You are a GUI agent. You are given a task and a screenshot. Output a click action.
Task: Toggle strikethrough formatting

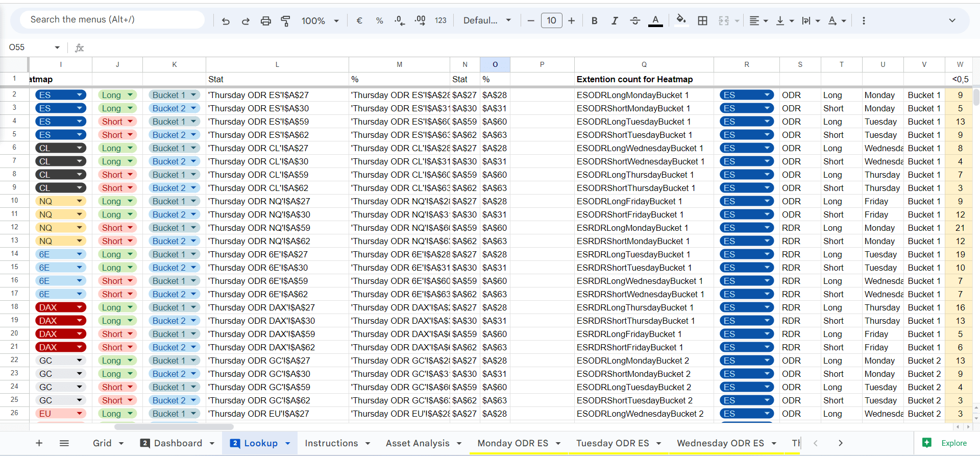click(x=635, y=20)
